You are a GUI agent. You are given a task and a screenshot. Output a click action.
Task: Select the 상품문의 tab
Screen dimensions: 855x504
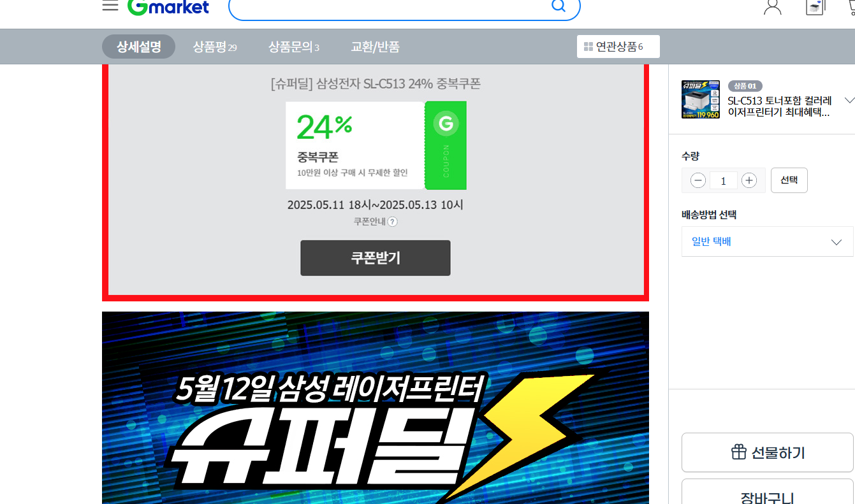coord(294,47)
